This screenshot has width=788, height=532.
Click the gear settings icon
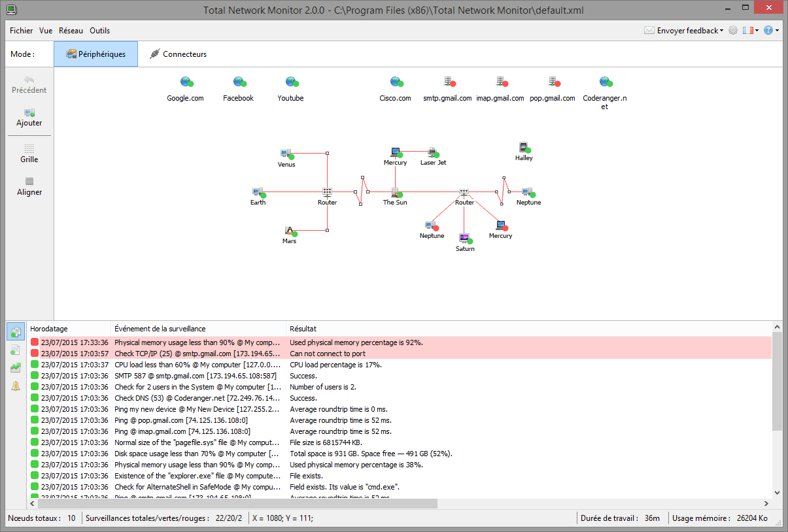tap(733, 31)
